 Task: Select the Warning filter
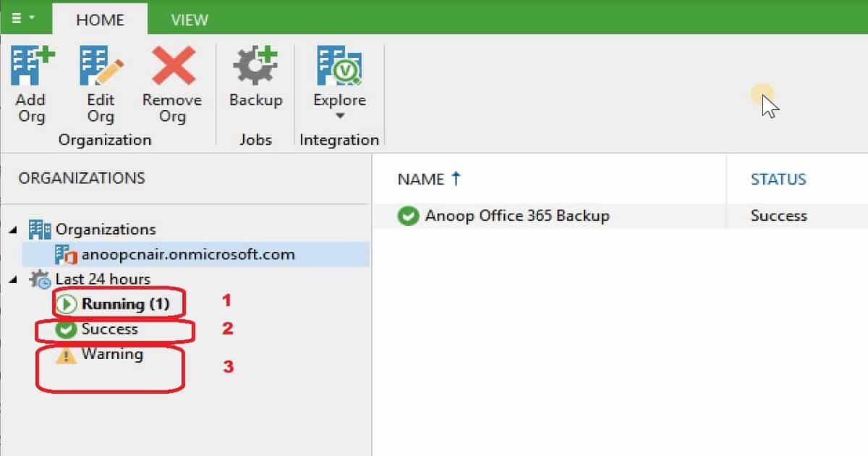(x=112, y=354)
